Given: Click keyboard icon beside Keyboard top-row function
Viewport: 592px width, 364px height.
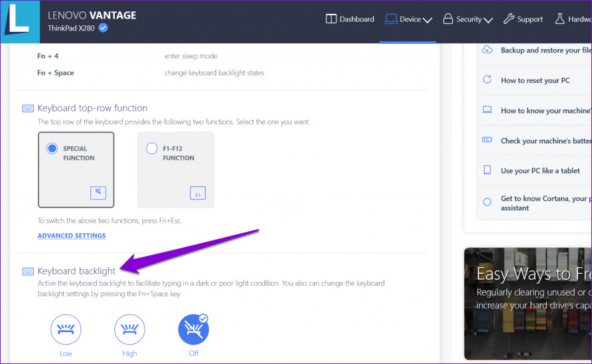Looking at the screenshot, I should pyautogui.click(x=28, y=109).
